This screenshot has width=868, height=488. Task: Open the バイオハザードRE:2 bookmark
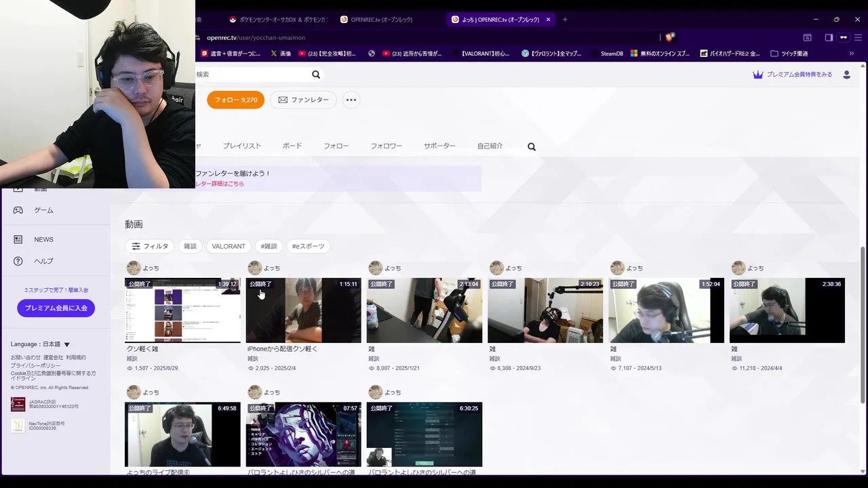pos(730,54)
